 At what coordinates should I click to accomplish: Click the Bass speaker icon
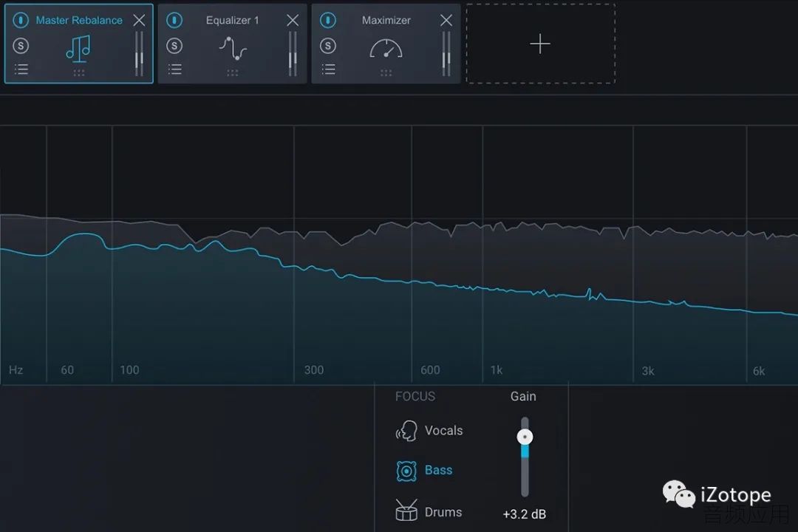pos(406,471)
